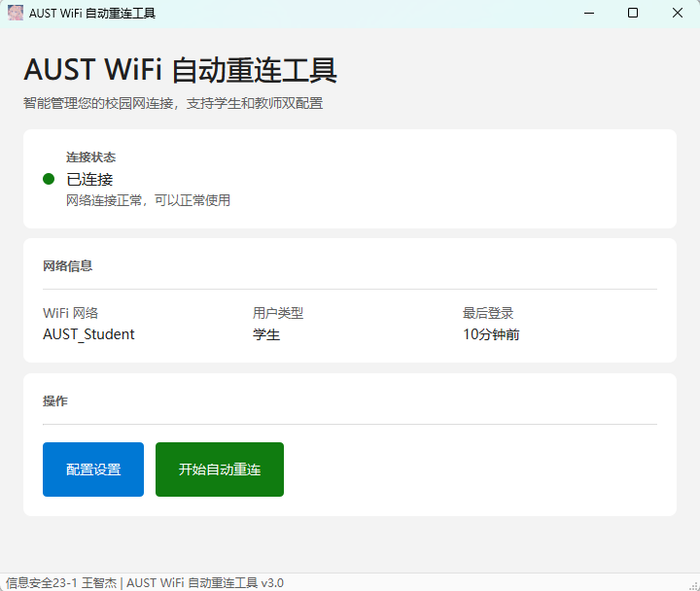The height and width of the screenshot is (591, 700).
Task: Open 配置设置 configuration settings
Action: [93, 469]
